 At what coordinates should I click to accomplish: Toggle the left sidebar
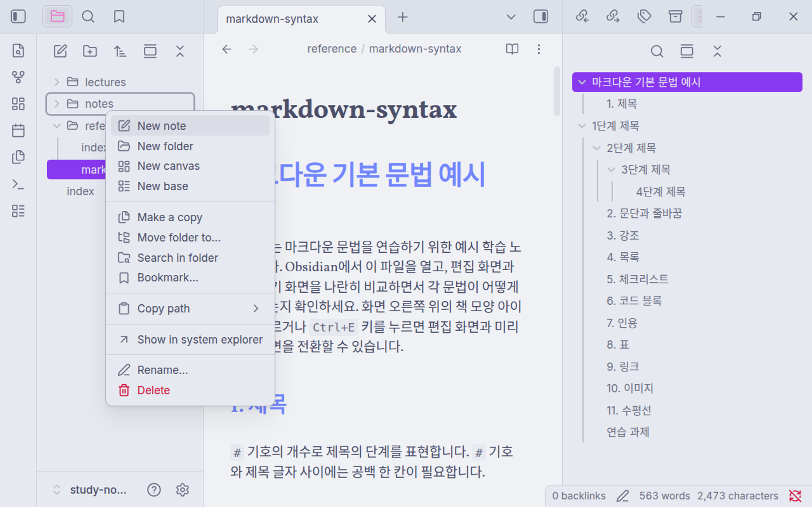pyautogui.click(x=18, y=16)
